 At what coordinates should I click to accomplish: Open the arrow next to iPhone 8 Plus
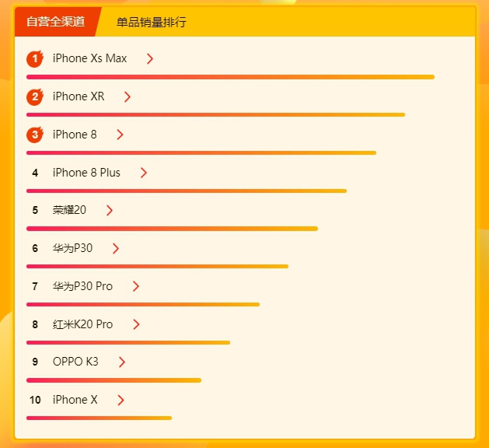(144, 173)
